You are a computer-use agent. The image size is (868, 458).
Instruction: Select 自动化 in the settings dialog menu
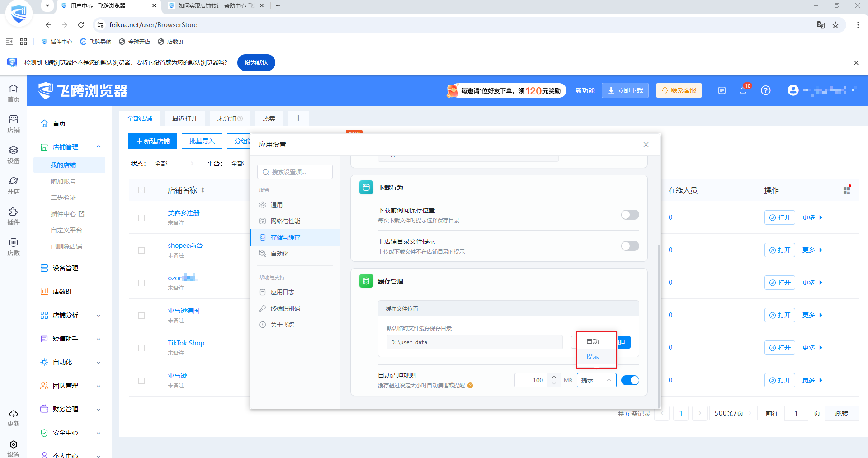coord(295,254)
